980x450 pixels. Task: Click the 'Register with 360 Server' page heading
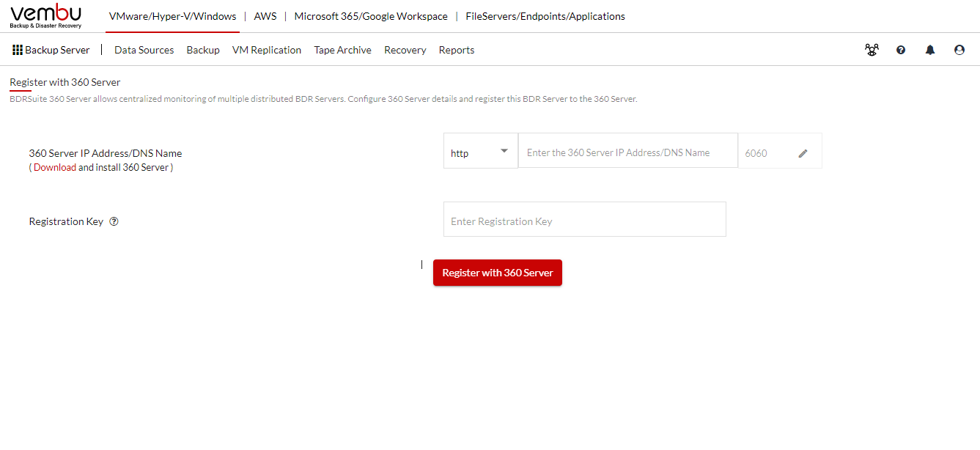(x=65, y=82)
